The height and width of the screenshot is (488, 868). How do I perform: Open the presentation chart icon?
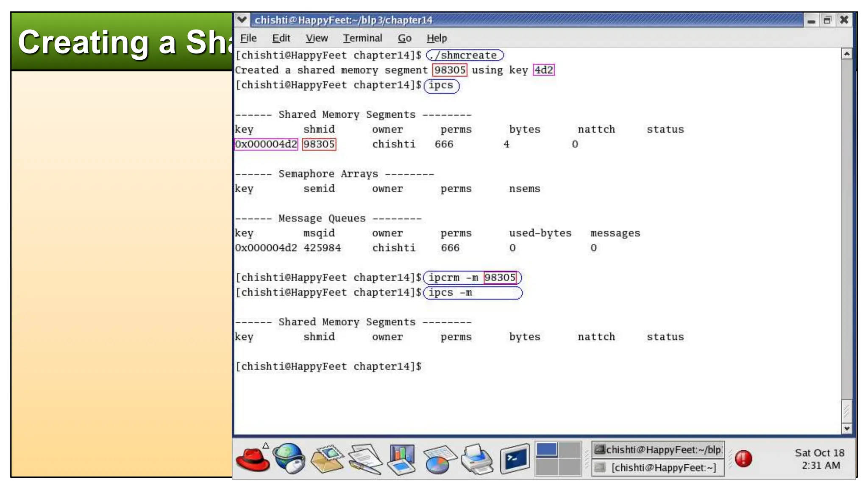(x=401, y=459)
